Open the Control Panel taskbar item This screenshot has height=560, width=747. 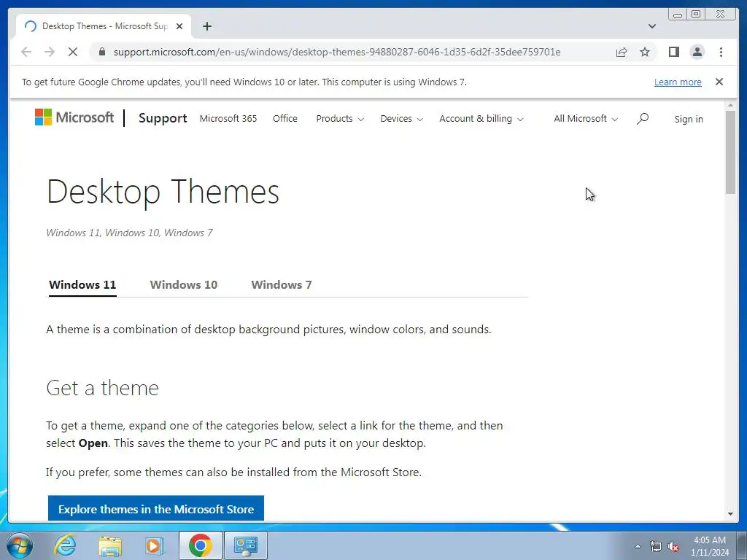point(245,545)
